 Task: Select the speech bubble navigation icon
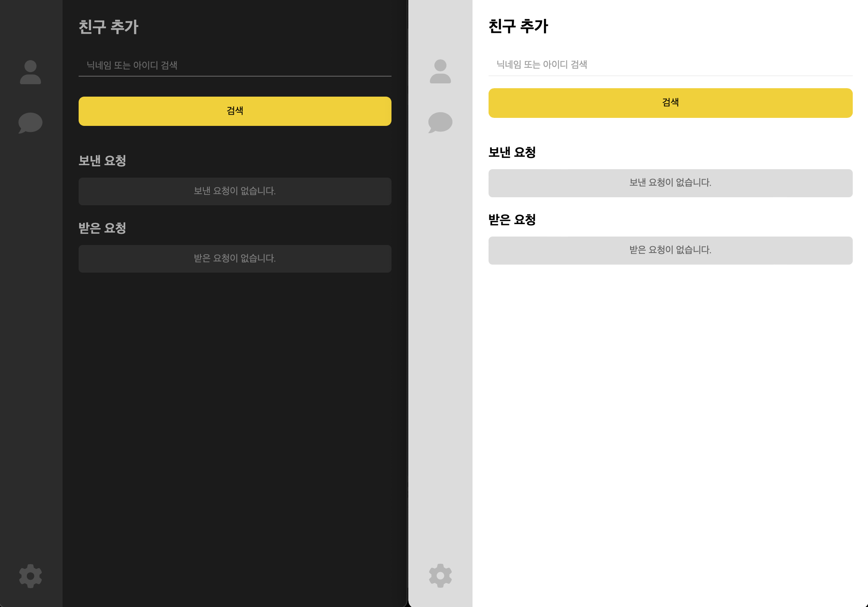pos(30,122)
